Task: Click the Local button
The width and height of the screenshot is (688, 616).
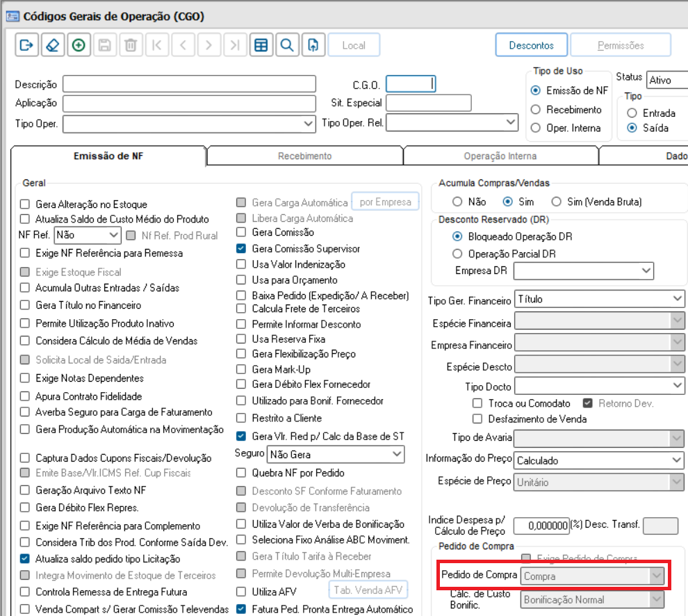Action: 354,44
